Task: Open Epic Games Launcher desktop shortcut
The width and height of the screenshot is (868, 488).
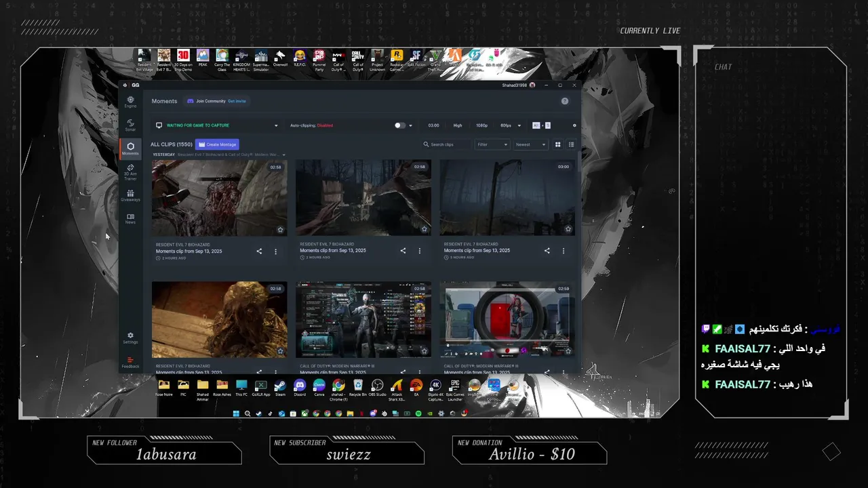Action: 455,390
